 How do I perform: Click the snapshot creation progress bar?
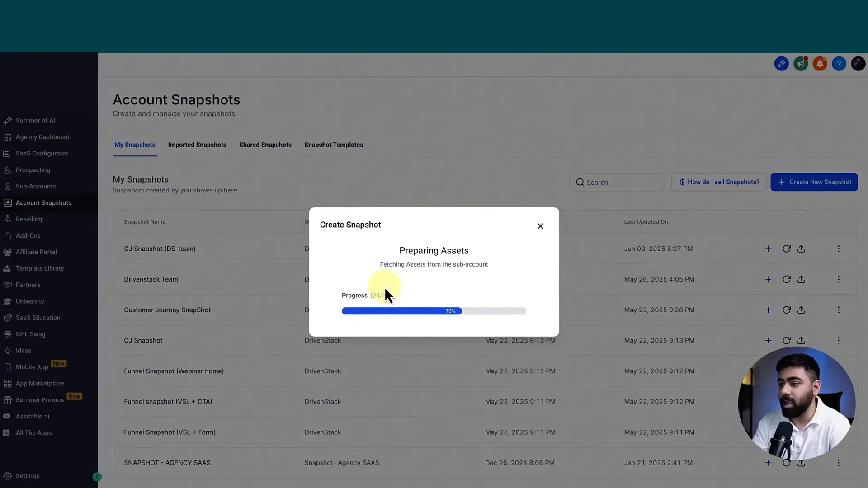[x=434, y=311]
